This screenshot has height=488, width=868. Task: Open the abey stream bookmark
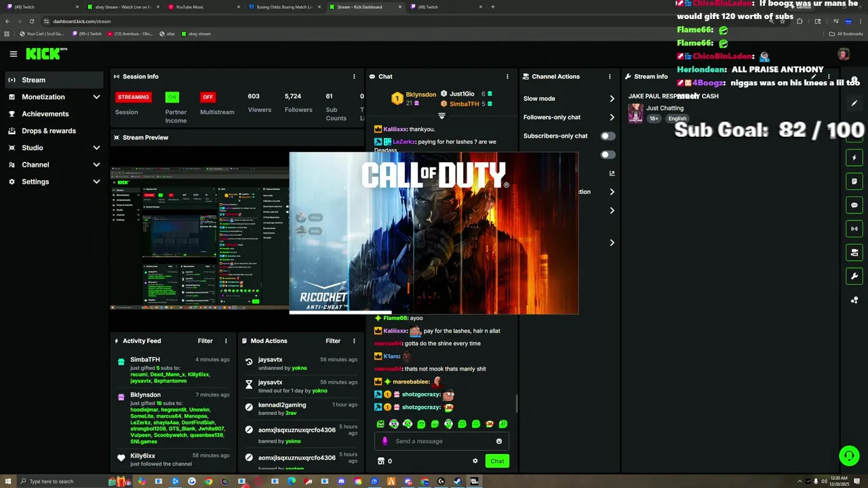click(196, 34)
